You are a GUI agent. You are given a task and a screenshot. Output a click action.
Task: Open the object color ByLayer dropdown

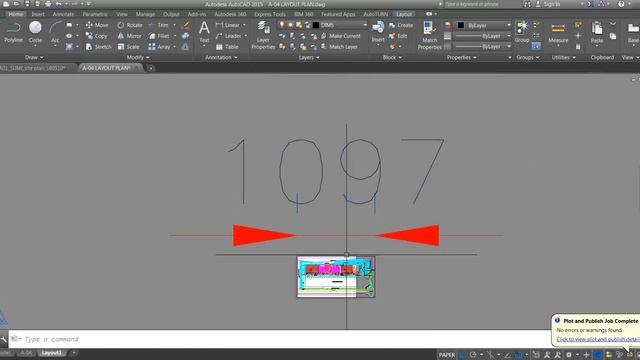tap(484, 25)
